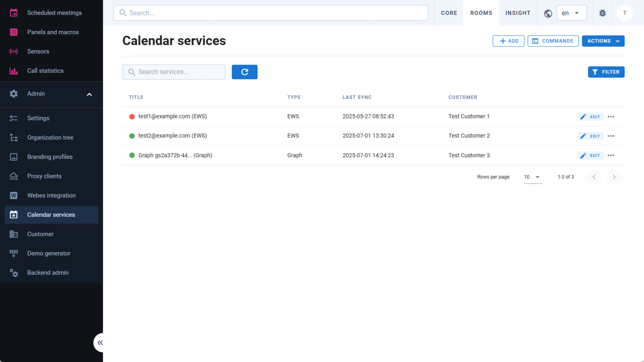Click the Admin gear icon

(x=13, y=94)
